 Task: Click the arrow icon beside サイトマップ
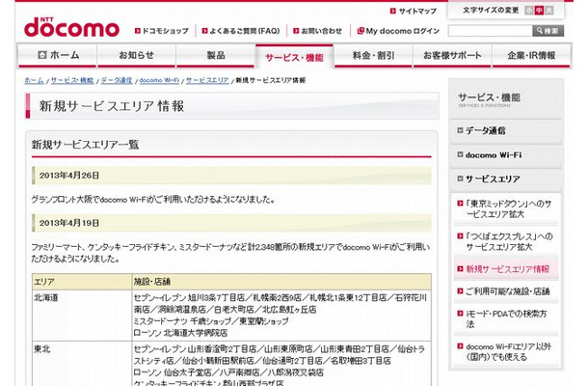[x=393, y=11]
